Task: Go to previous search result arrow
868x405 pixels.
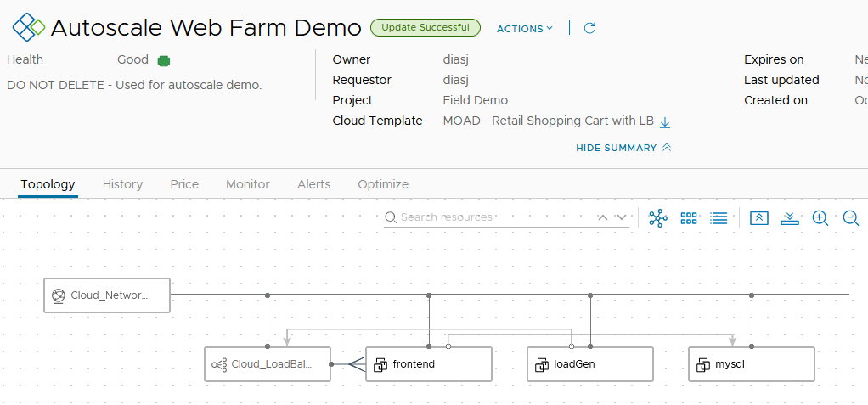Action: click(x=603, y=217)
